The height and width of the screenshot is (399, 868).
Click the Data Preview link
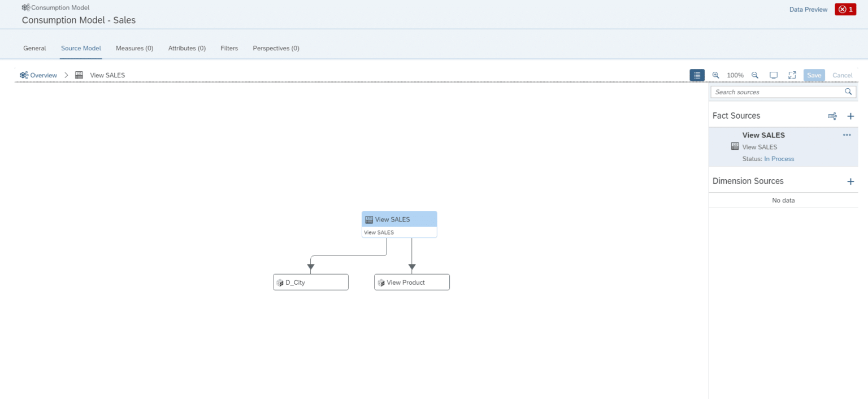808,9
